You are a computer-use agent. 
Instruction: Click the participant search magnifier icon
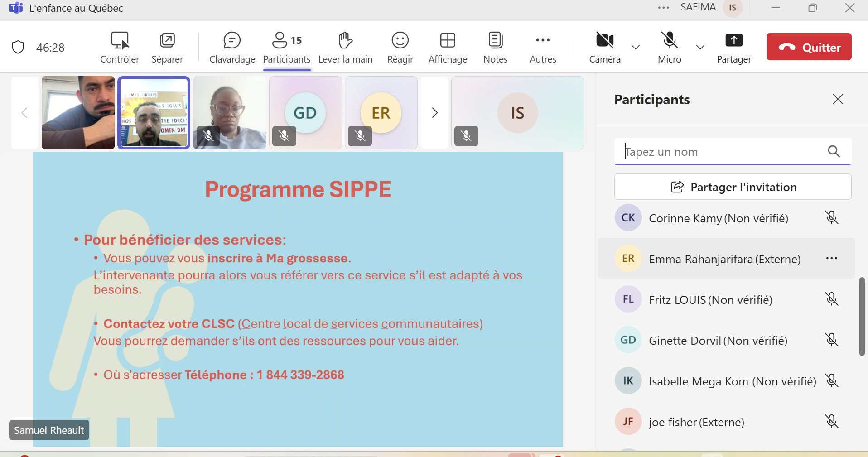834,151
